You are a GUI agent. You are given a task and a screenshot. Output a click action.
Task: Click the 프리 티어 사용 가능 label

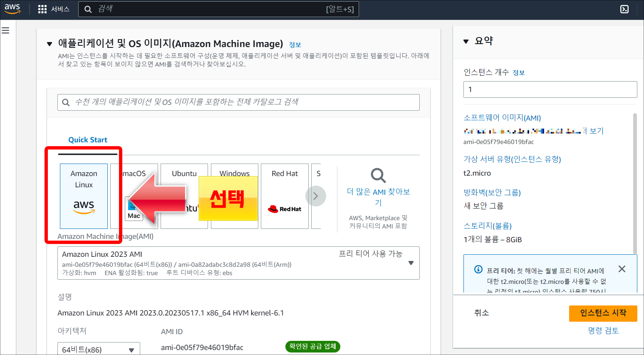point(370,253)
